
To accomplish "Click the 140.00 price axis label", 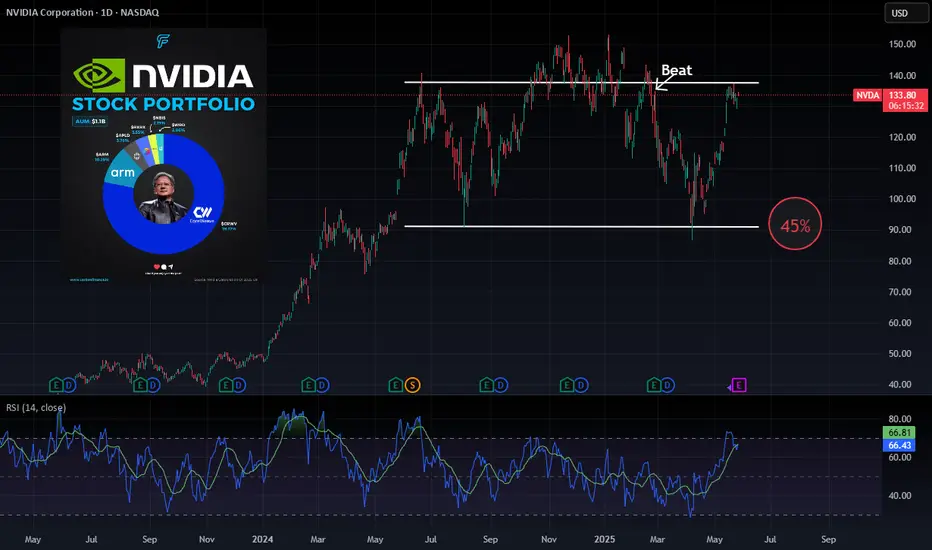I will [902, 76].
